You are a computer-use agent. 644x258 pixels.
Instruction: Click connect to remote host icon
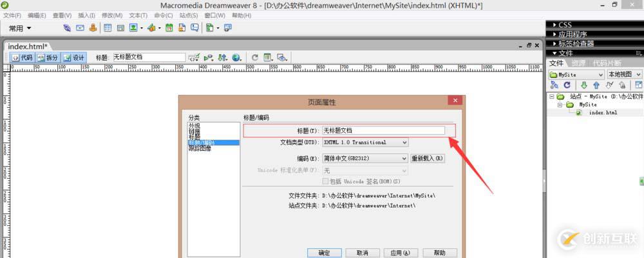pos(554,84)
